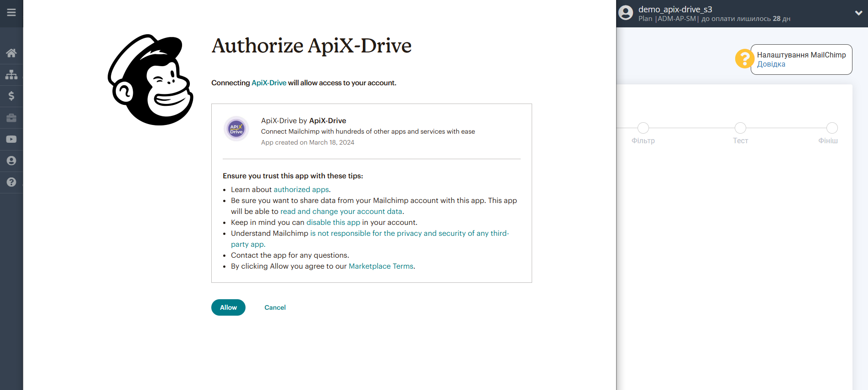Select the Тест step circle
Screen dimensions: 868x390
(x=740, y=128)
